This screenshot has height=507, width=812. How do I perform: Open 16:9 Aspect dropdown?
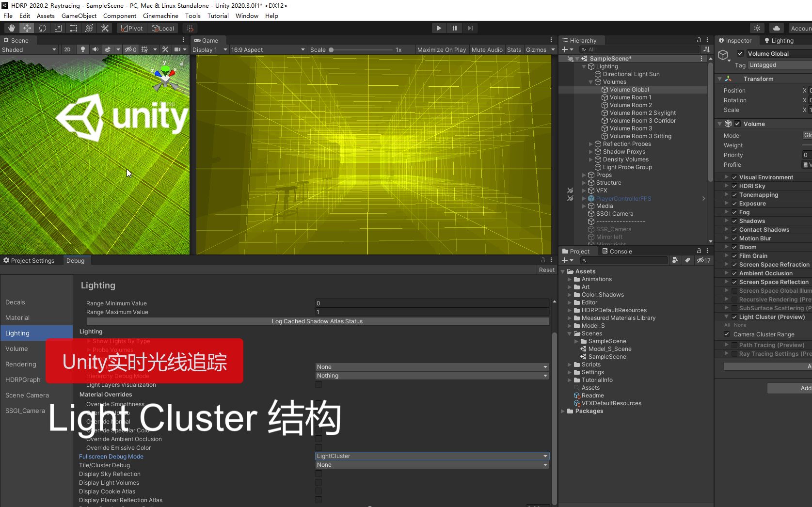[268, 49]
